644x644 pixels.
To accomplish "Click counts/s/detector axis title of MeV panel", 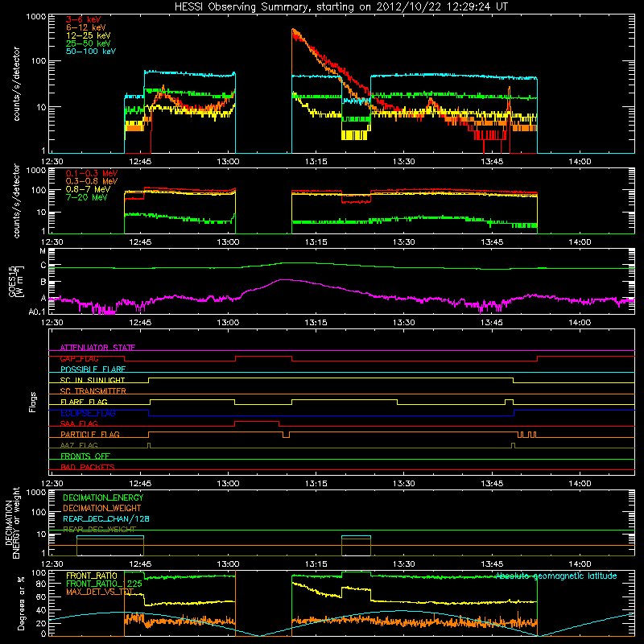I will point(17,200).
